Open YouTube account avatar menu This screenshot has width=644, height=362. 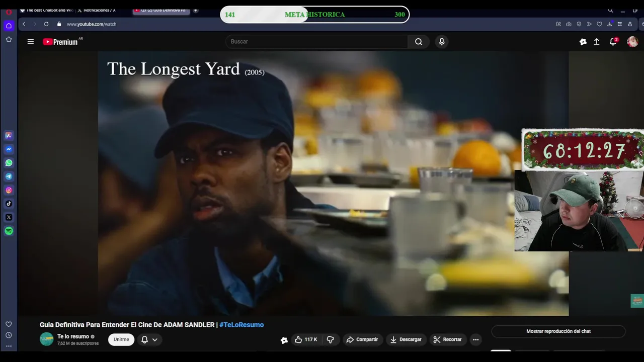point(632,42)
